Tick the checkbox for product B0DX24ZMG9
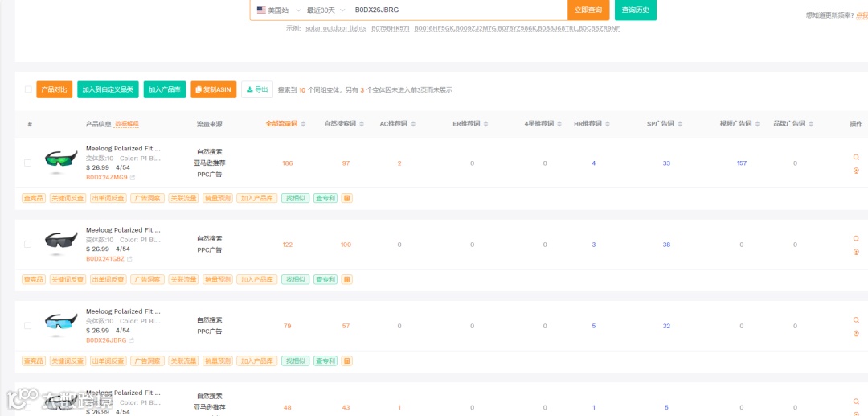The image size is (868, 416). point(27,163)
